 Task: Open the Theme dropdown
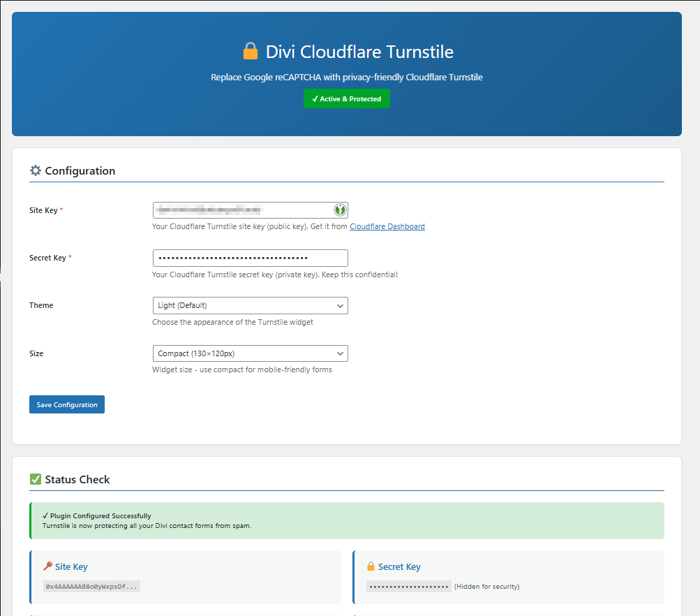pyautogui.click(x=250, y=305)
